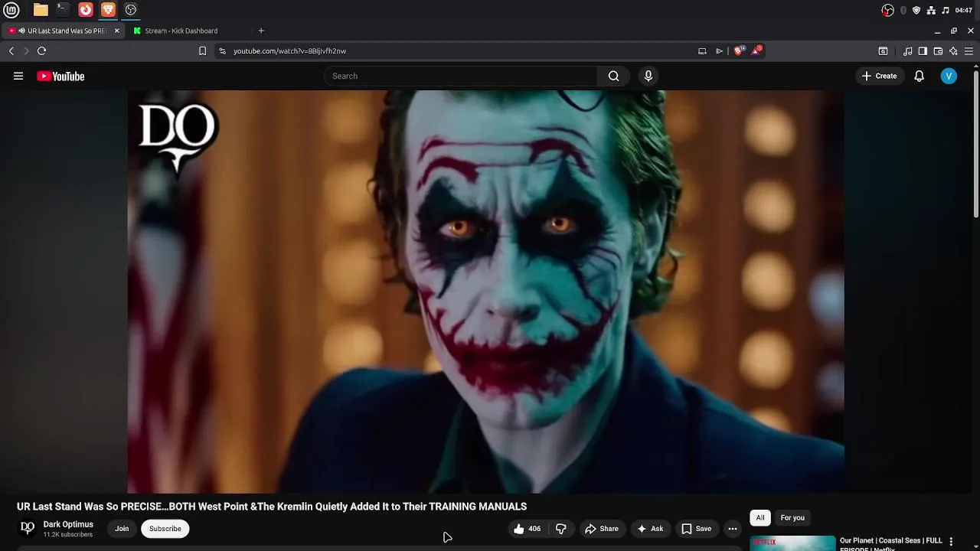Select the UR Last Stand YouTube tab
The image size is (980, 551).
pyautogui.click(x=61, y=31)
